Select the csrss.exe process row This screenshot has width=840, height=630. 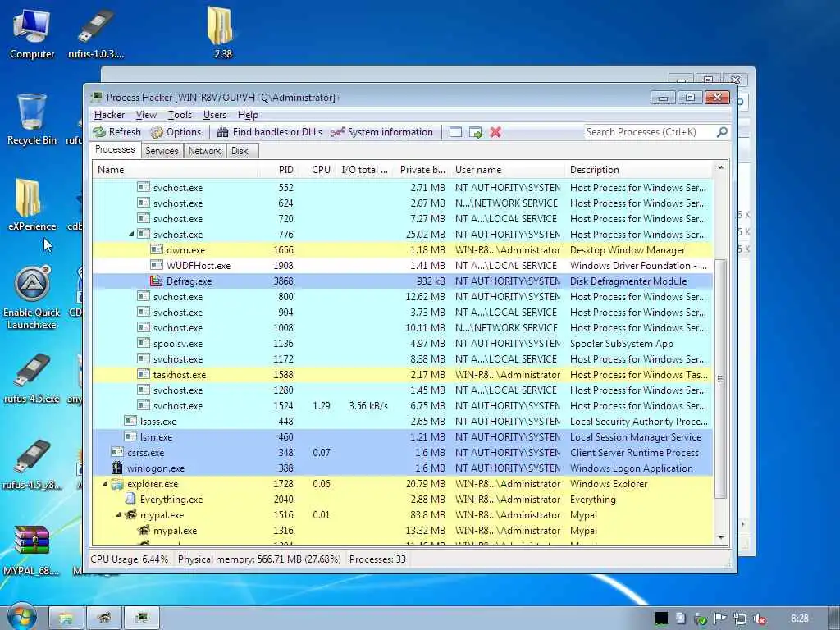pos(403,452)
